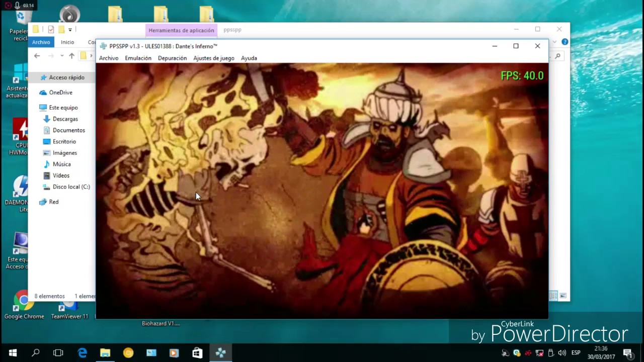
Task: Open Task View on taskbar
Action: pos(58,353)
